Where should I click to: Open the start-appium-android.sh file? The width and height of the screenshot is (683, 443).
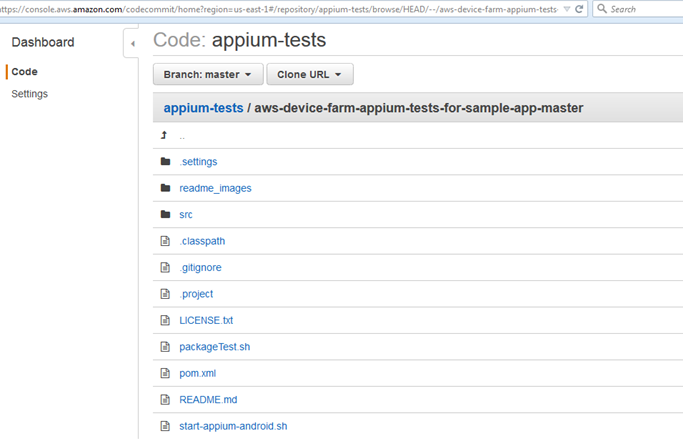[233, 427]
